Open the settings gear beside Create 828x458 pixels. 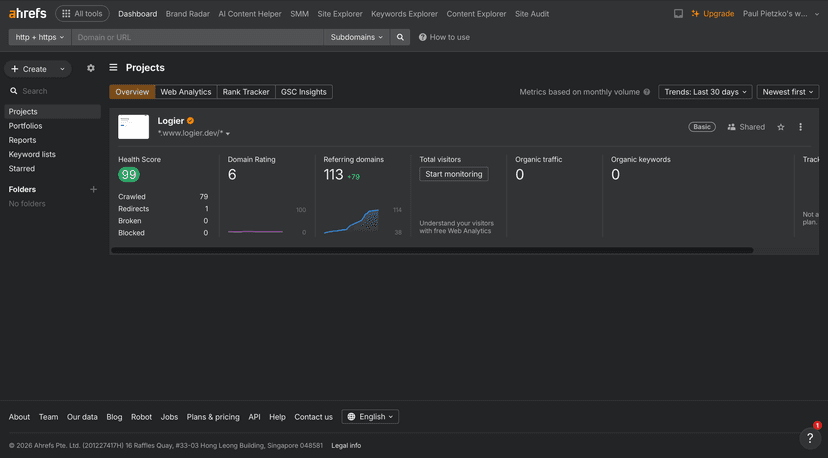pos(91,68)
